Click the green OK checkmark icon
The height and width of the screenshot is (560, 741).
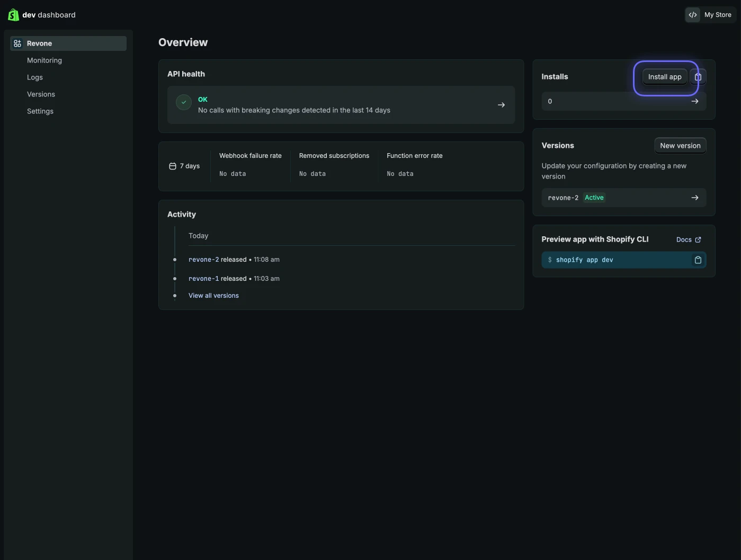(184, 102)
